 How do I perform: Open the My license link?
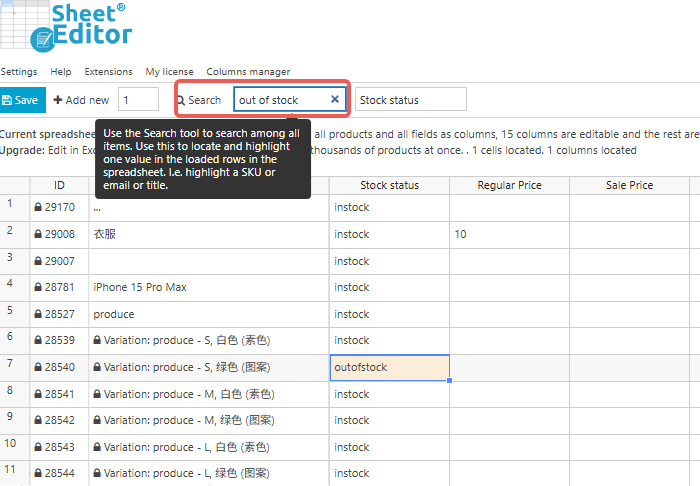[170, 72]
